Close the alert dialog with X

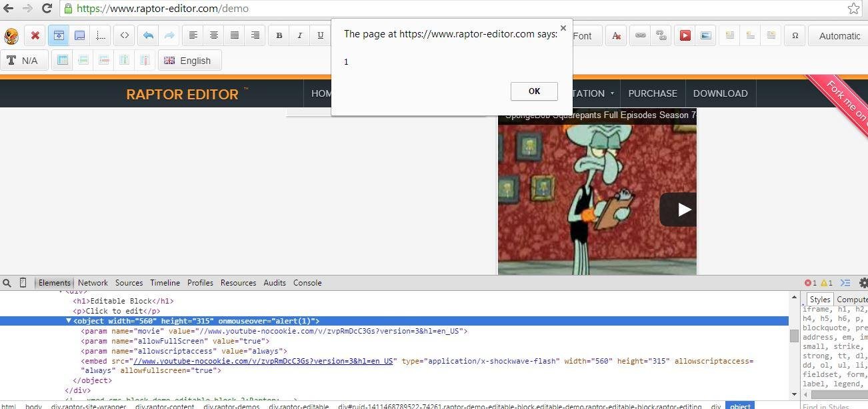pos(563,28)
